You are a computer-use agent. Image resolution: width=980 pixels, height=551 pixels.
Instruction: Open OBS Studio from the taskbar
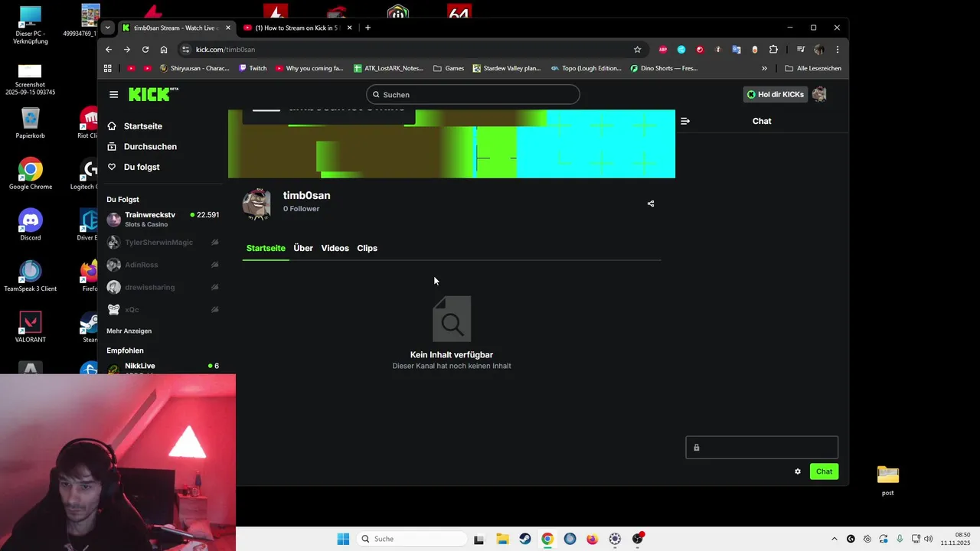[638, 539]
